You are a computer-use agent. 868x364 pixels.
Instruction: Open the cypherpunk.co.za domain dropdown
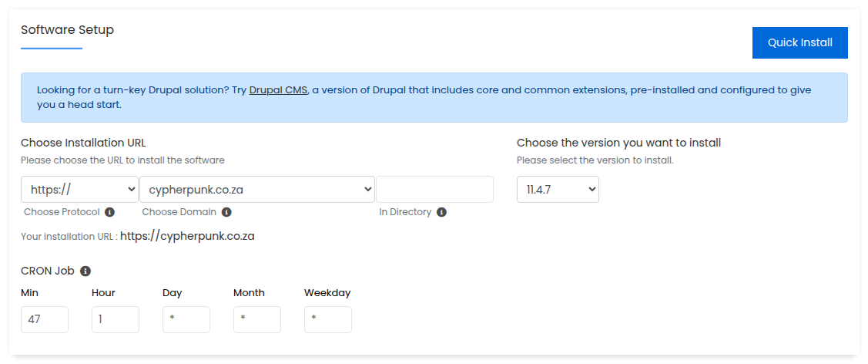[x=257, y=190]
